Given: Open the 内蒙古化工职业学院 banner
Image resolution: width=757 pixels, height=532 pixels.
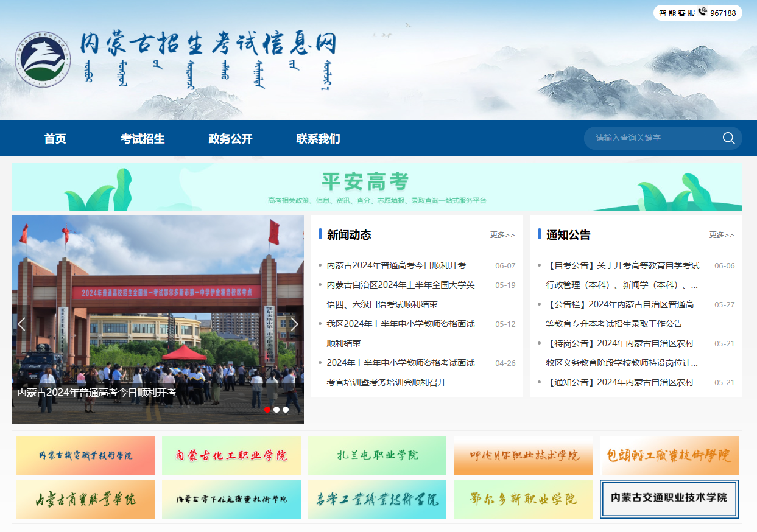Looking at the screenshot, I should pos(231,455).
